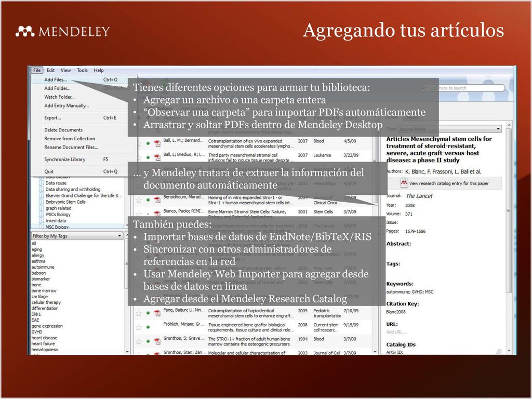Click the journal name 'The Lancet'
This screenshot has width=532, height=399.
coord(419,196)
